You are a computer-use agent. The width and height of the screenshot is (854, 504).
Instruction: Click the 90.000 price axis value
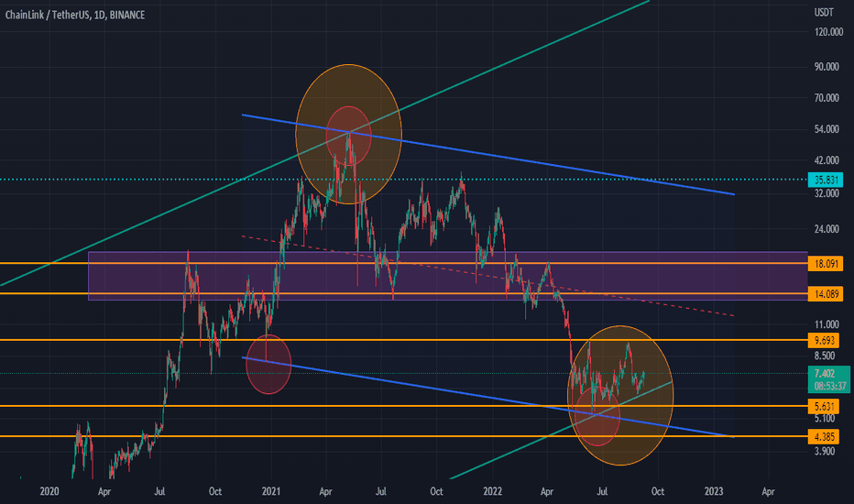pyautogui.click(x=827, y=67)
